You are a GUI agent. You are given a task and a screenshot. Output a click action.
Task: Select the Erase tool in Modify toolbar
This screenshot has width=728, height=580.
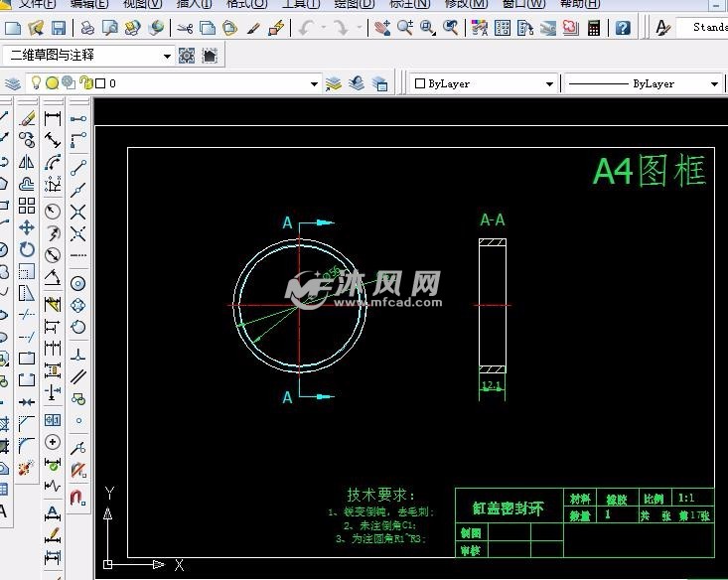click(x=27, y=119)
